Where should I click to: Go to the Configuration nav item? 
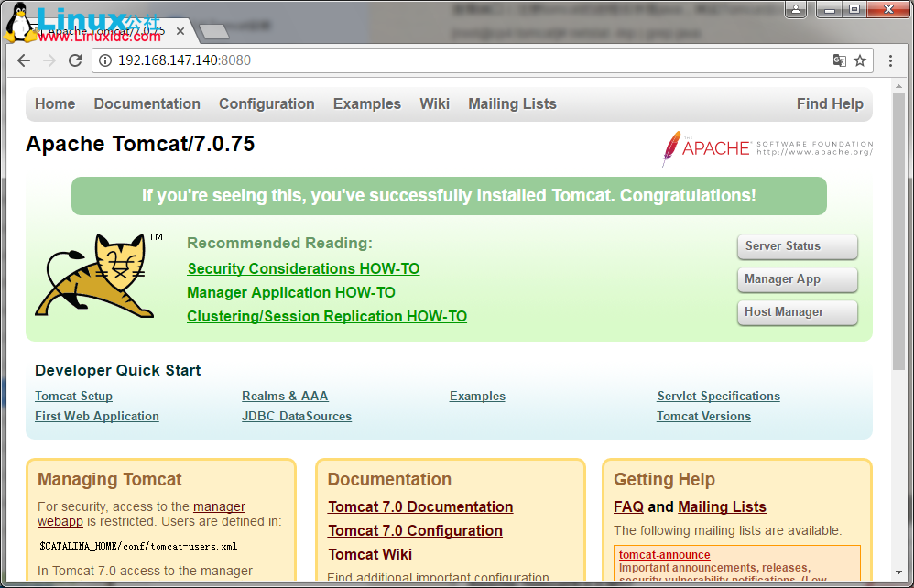[267, 103]
